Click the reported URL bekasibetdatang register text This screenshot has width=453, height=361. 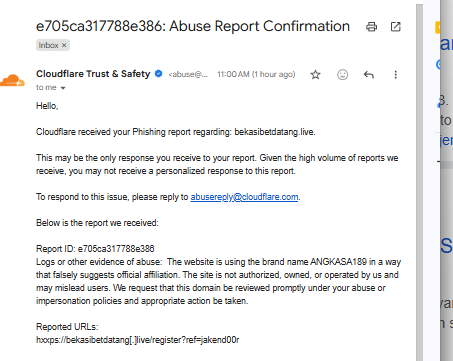click(x=138, y=340)
